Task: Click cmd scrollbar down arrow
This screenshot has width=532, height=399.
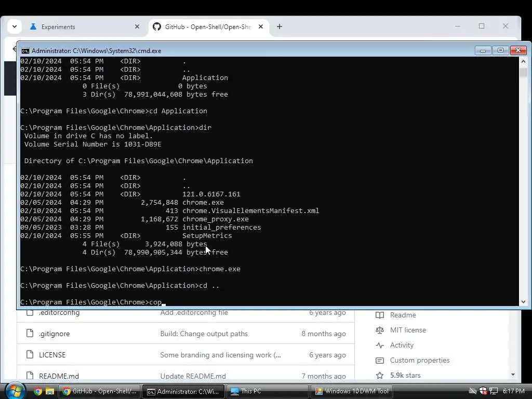Action: point(523,302)
